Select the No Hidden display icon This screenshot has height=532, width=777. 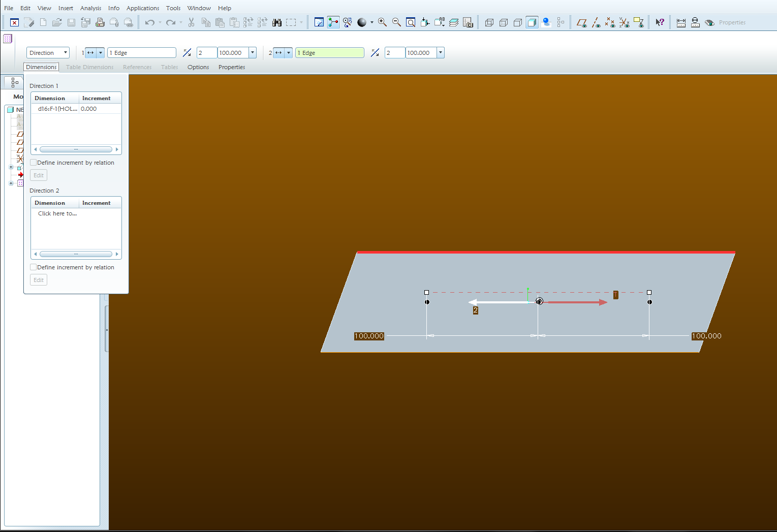(x=518, y=22)
